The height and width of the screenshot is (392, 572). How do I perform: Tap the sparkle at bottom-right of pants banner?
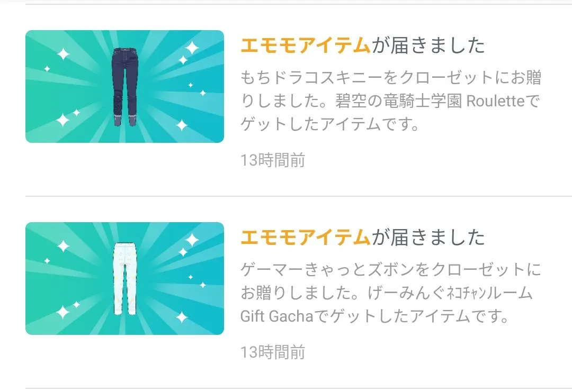coord(181,317)
